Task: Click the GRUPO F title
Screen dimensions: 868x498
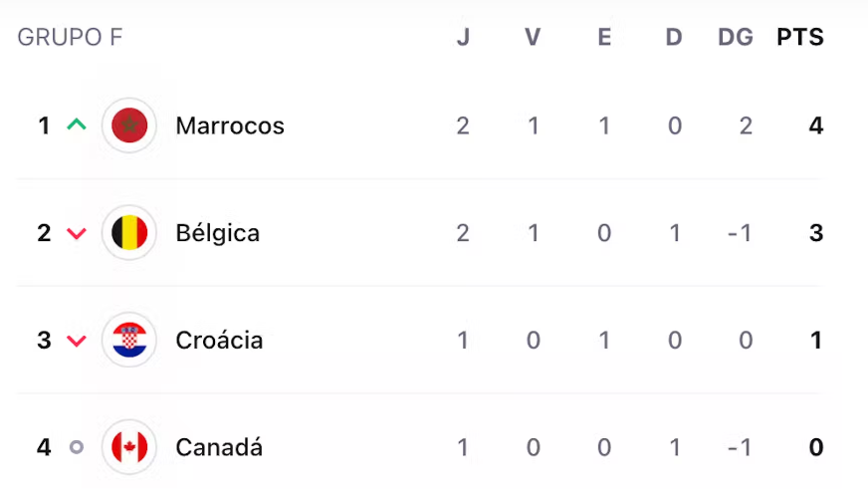Action: [70, 37]
